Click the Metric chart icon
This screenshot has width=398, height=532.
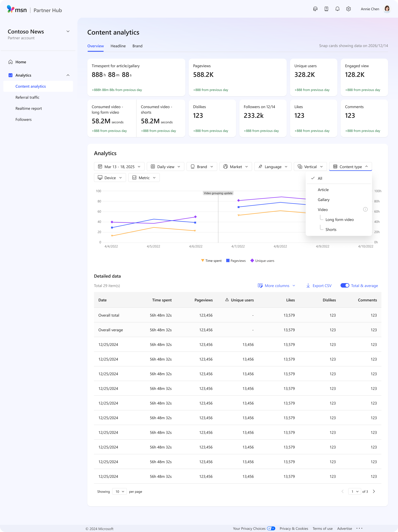[x=134, y=178]
